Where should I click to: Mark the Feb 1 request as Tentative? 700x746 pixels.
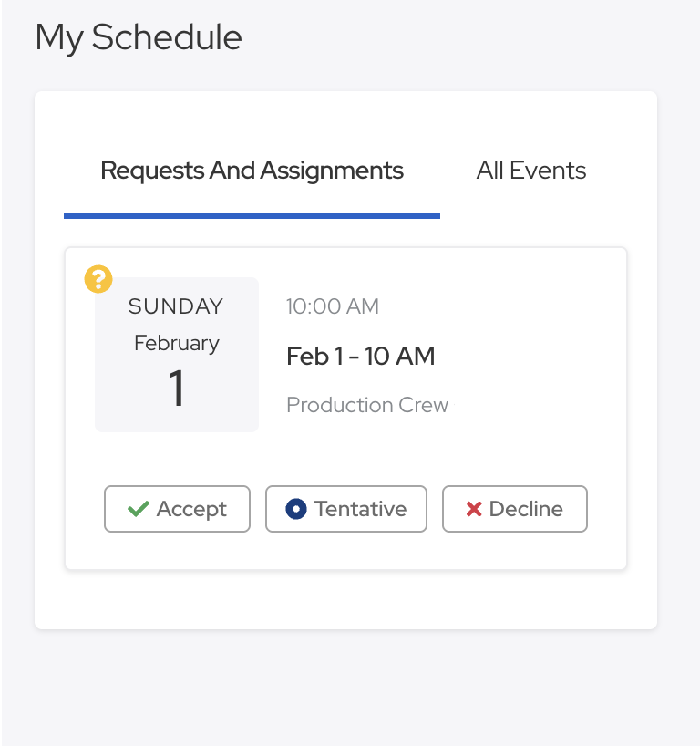pos(346,509)
